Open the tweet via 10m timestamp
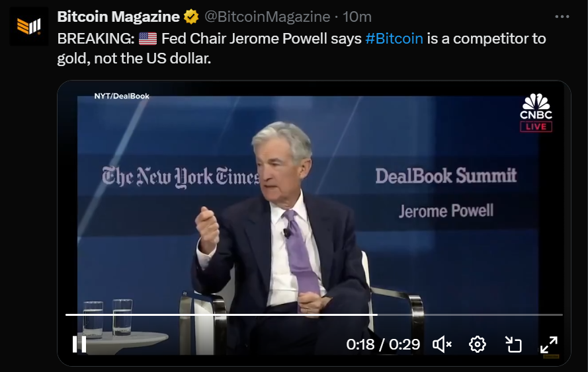The height and width of the screenshot is (372, 588). [357, 17]
